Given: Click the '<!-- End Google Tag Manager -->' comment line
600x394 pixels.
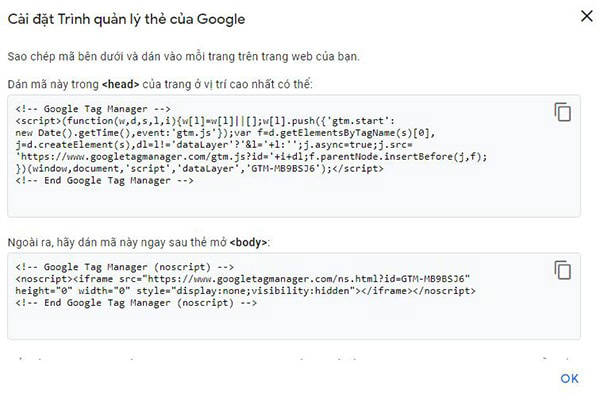Looking at the screenshot, I should [104, 181].
